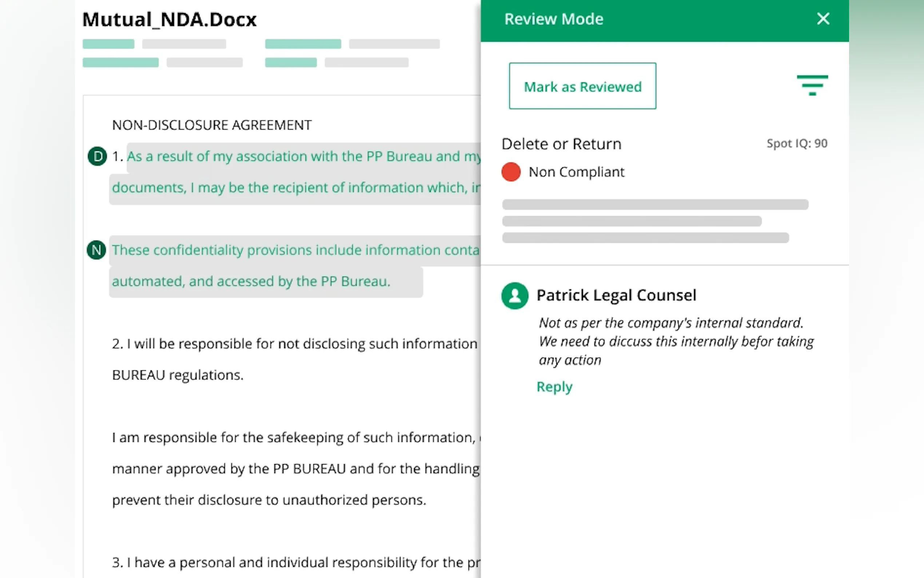Select the Delete or Return heading

point(561,144)
